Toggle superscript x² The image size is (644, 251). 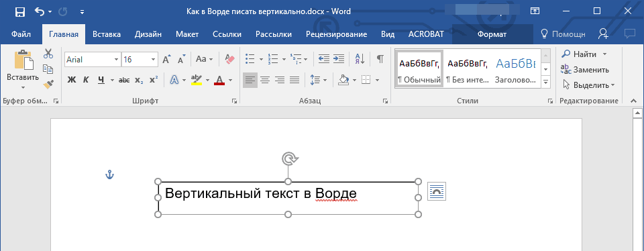point(154,80)
